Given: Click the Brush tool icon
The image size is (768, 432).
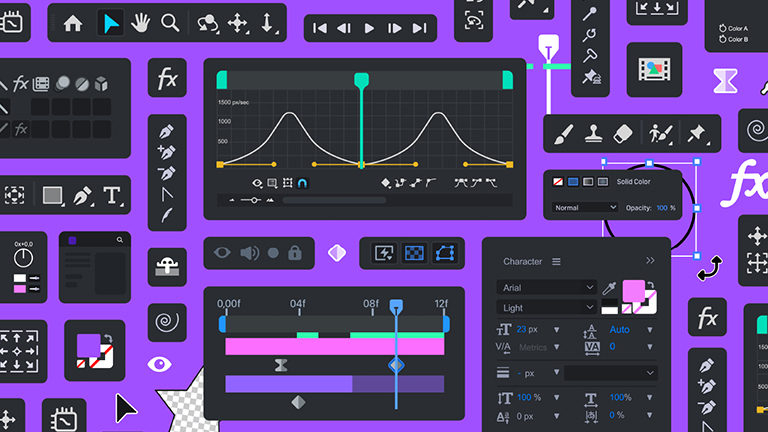Looking at the screenshot, I should click(562, 133).
